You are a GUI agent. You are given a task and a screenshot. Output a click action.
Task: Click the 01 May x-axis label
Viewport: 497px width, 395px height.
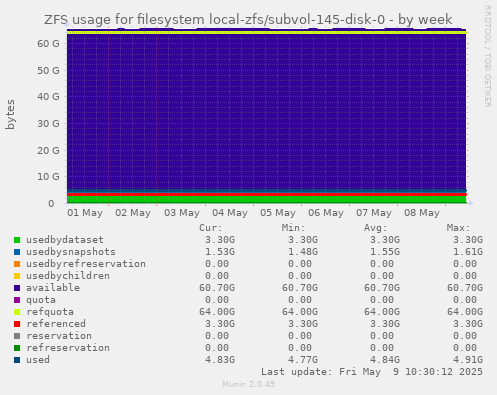[85, 213]
